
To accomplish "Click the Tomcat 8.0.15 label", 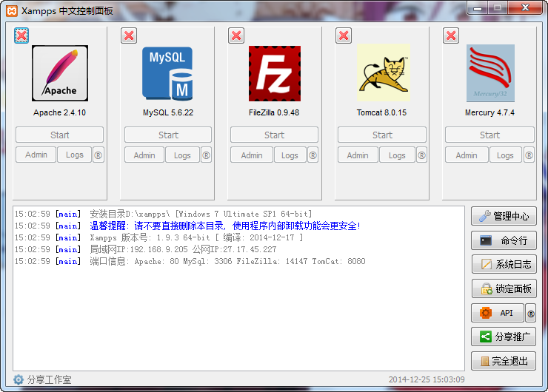I will [381, 112].
